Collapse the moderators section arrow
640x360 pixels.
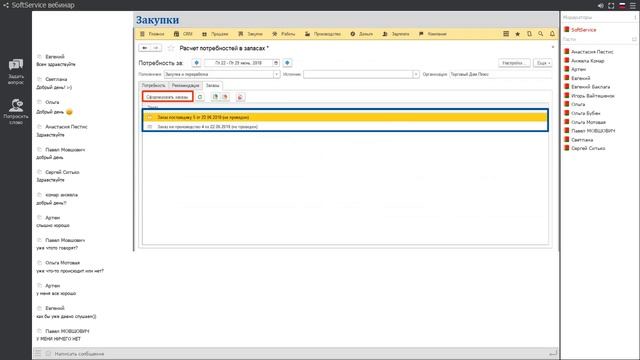[635, 18]
